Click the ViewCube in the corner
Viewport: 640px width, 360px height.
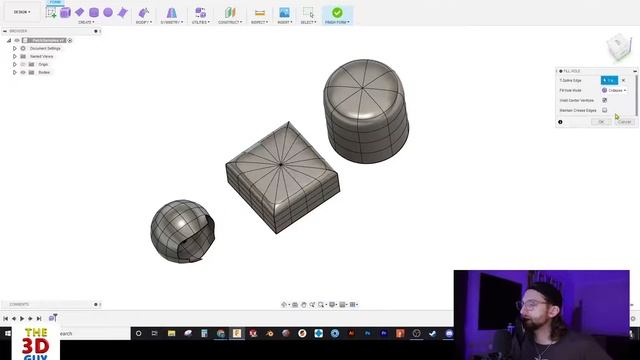619,47
